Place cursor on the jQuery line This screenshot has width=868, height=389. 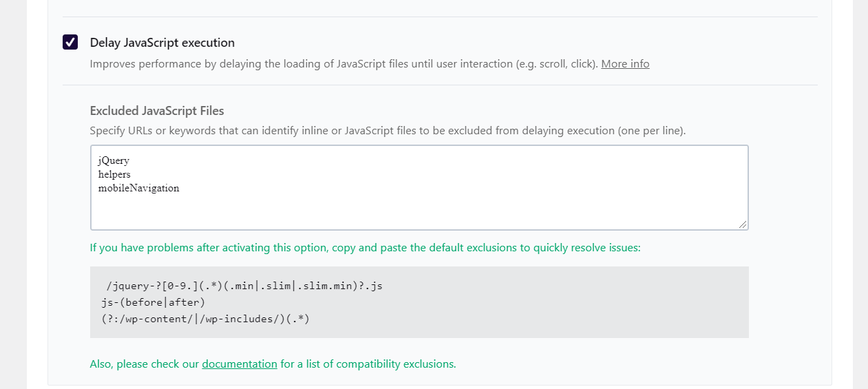coord(114,160)
